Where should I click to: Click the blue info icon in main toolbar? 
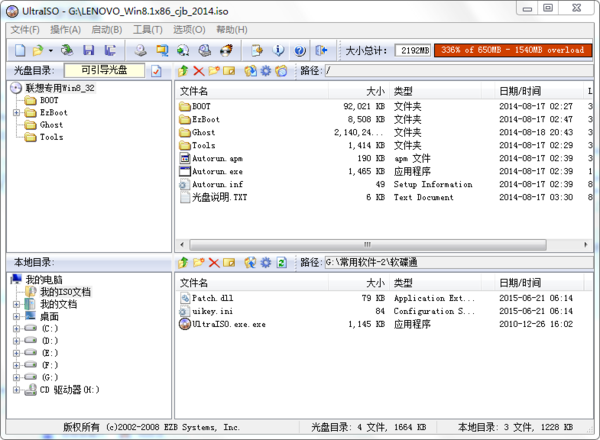pyautogui.click(x=277, y=49)
